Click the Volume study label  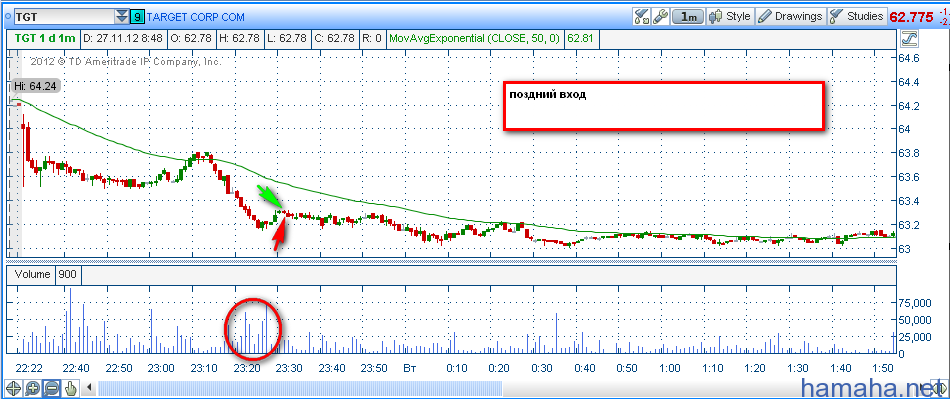tap(33, 274)
